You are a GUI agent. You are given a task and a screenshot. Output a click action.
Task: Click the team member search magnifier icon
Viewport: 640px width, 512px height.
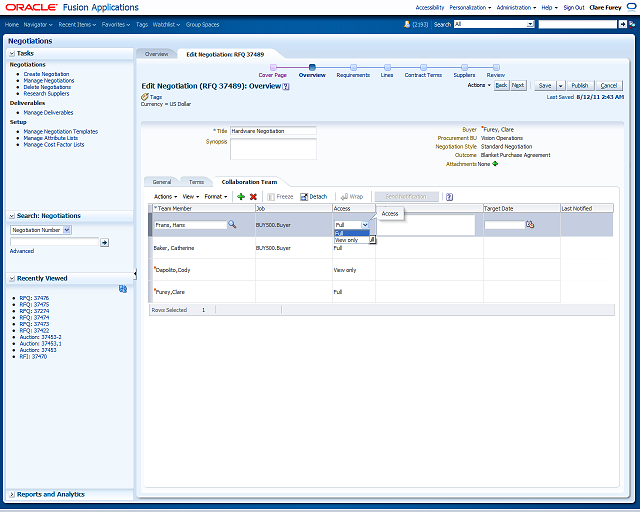(x=232, y=224)
